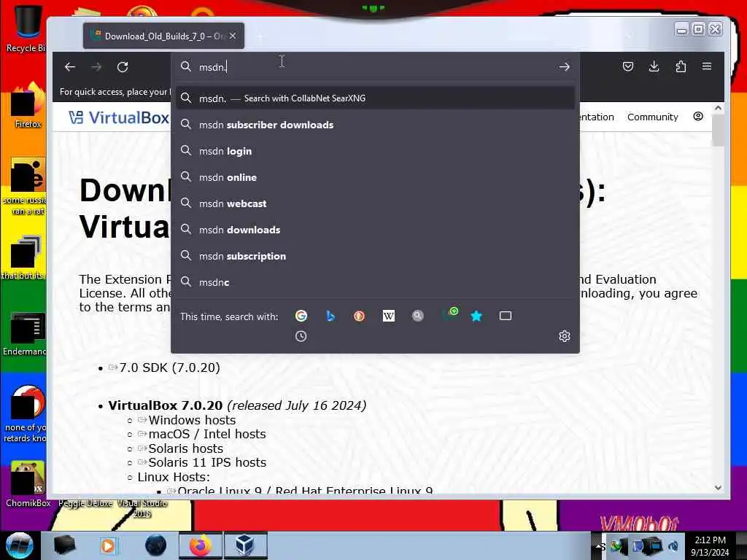Open the clock showing 2:12 PM
The width and height of the screenshot is (747, 560).
[710, 546]
